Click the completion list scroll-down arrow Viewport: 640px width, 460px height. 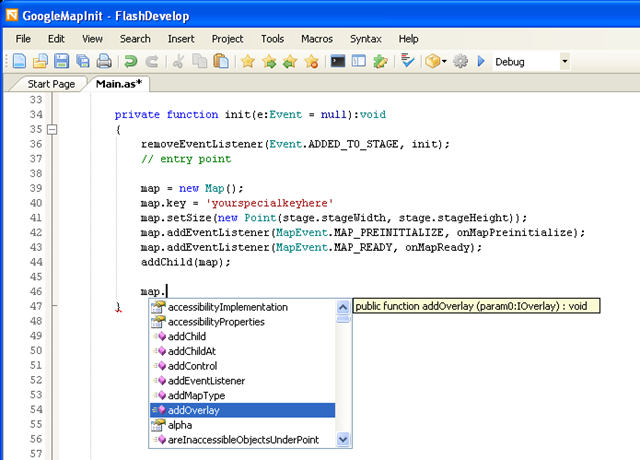343,440
